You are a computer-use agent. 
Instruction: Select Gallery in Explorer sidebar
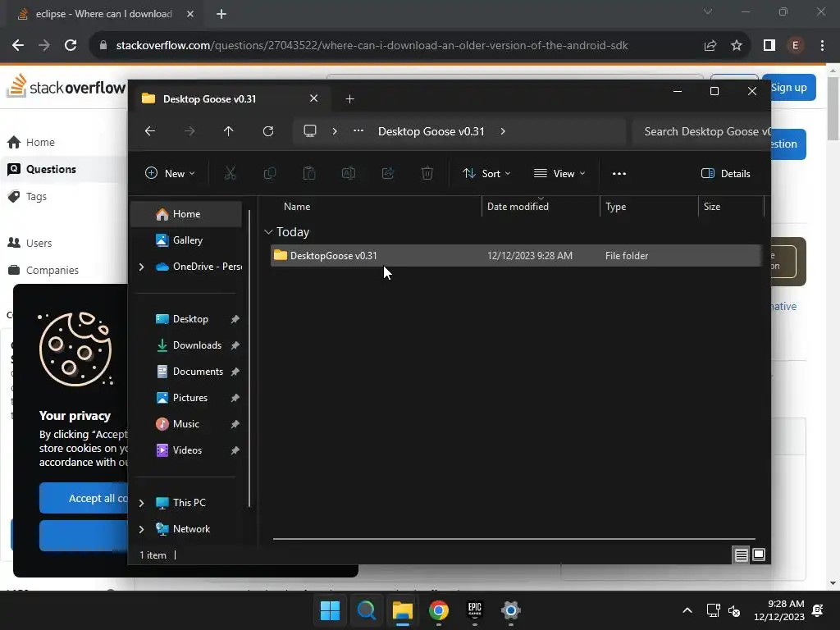click(x=186, y=240)
